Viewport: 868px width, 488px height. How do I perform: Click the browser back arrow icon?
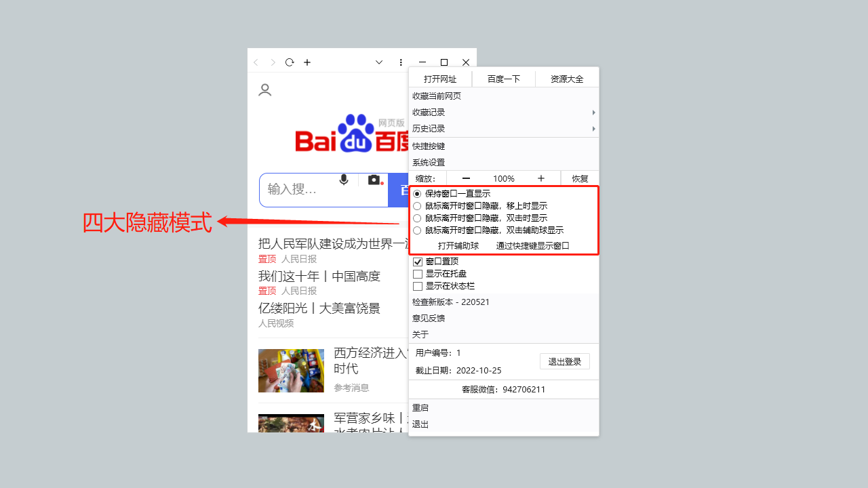click(x=255, y=62)
